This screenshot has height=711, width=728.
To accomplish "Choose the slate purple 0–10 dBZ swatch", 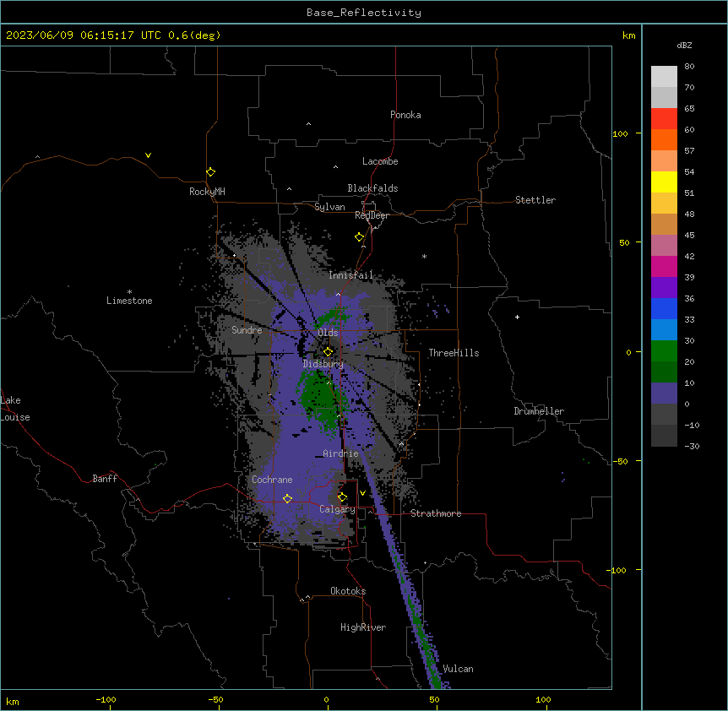I will point(664,393).
